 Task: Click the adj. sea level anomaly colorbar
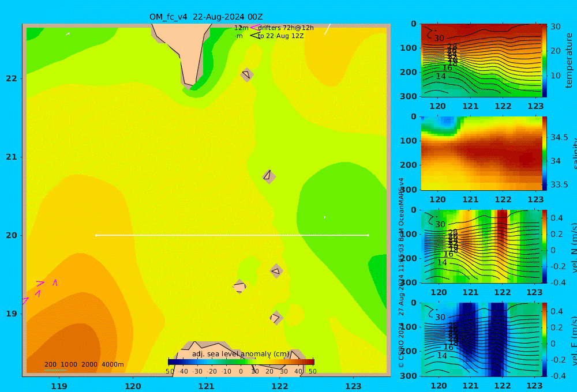pyautogui.click(x=241, y=362)
